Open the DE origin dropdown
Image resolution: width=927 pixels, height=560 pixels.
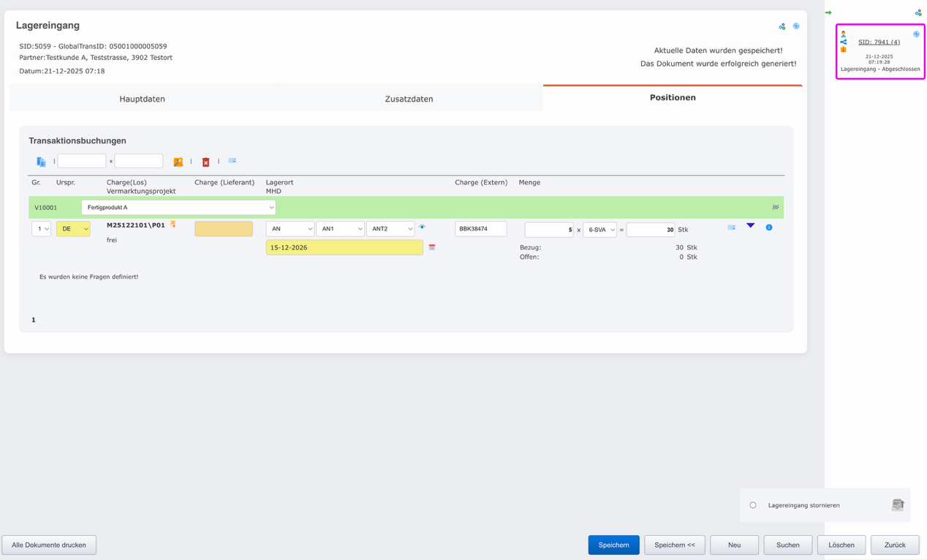pyautogui.click(x=73, y=229)
